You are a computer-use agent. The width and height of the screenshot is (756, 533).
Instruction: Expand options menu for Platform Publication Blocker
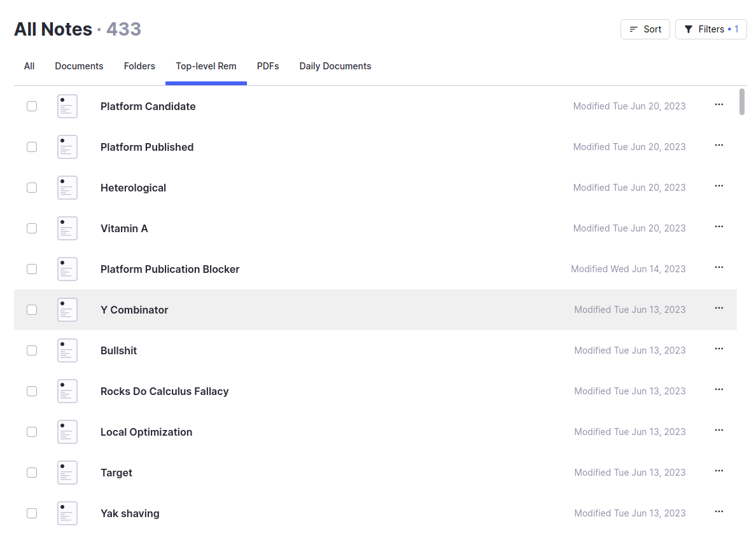pos(719,268)
